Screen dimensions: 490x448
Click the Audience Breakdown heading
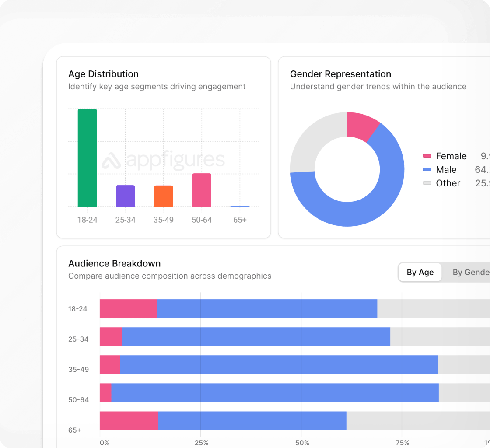[114, 263]
